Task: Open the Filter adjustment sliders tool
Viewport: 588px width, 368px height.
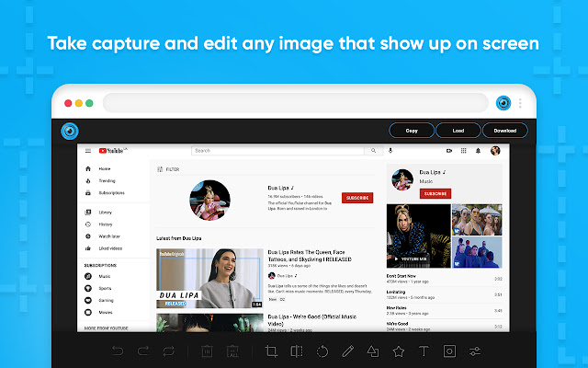Action: 475,351
